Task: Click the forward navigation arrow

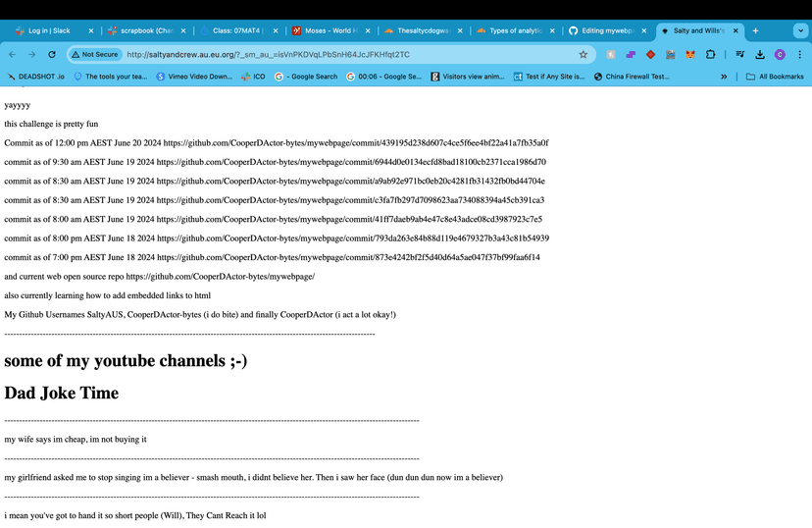Action: click(32, 54)
